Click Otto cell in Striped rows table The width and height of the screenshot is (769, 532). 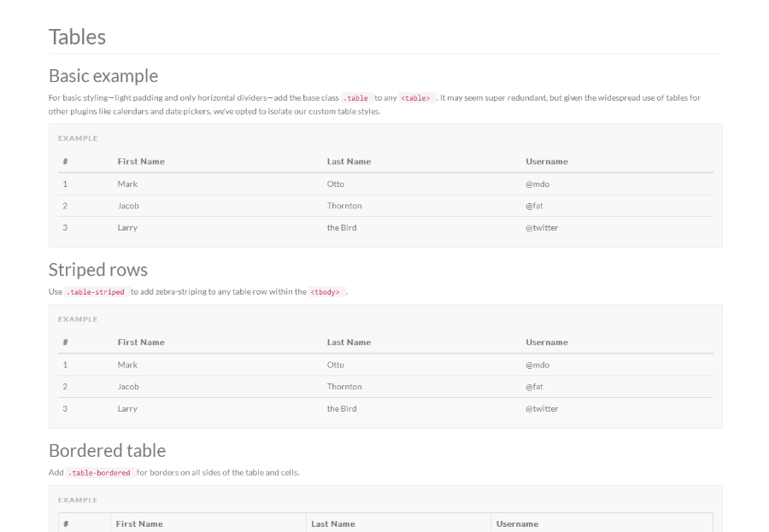tap(336, 365)
